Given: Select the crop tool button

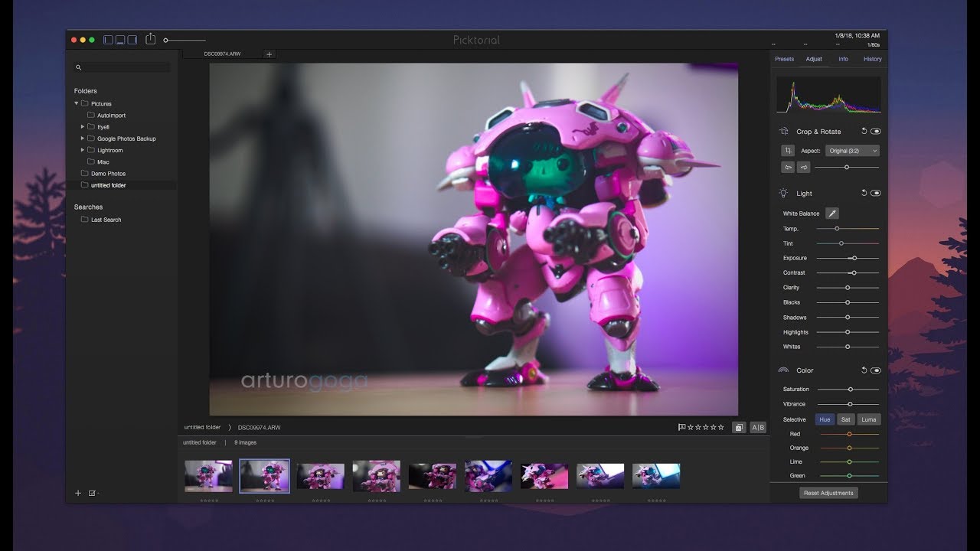Looking at the screenshot, I should [x=787, y=151].
